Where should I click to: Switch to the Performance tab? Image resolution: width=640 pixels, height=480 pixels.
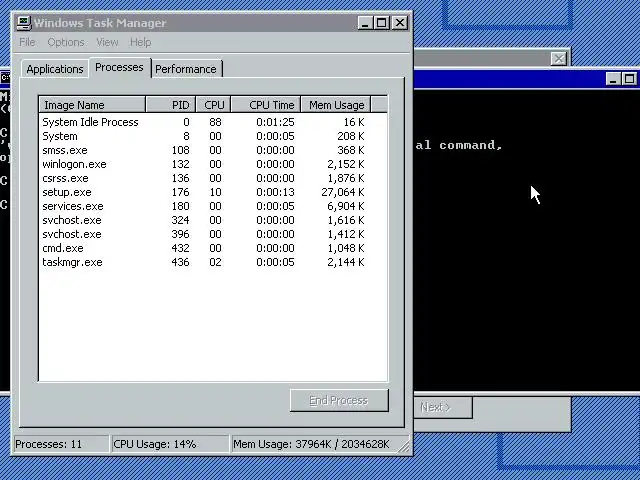tap(186, 69)
